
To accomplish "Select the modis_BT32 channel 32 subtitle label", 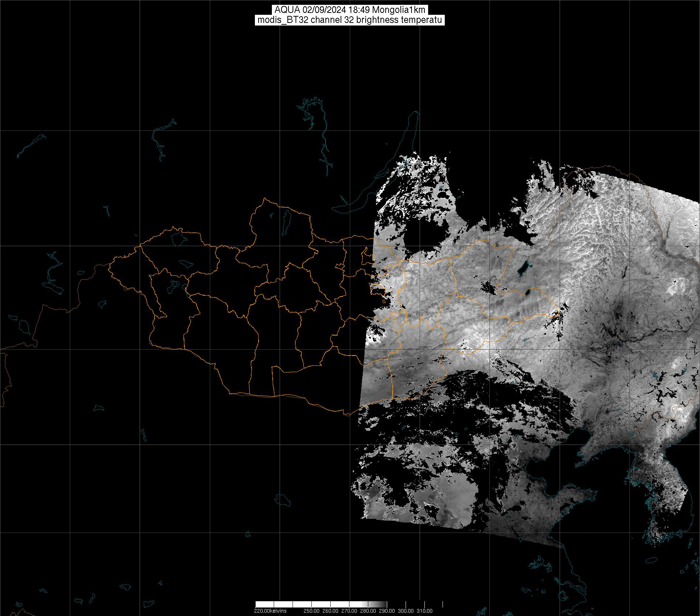I will coord(349,20).
